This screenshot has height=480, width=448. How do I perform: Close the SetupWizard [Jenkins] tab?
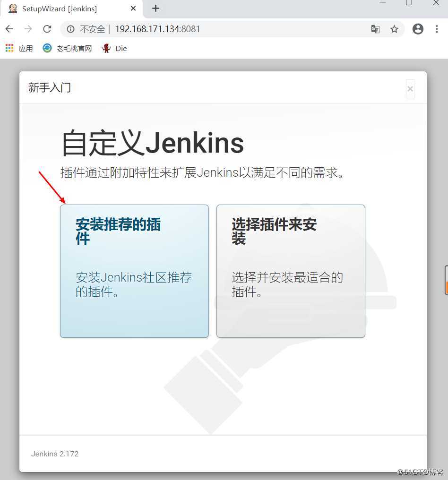click(x=133, y=9)
